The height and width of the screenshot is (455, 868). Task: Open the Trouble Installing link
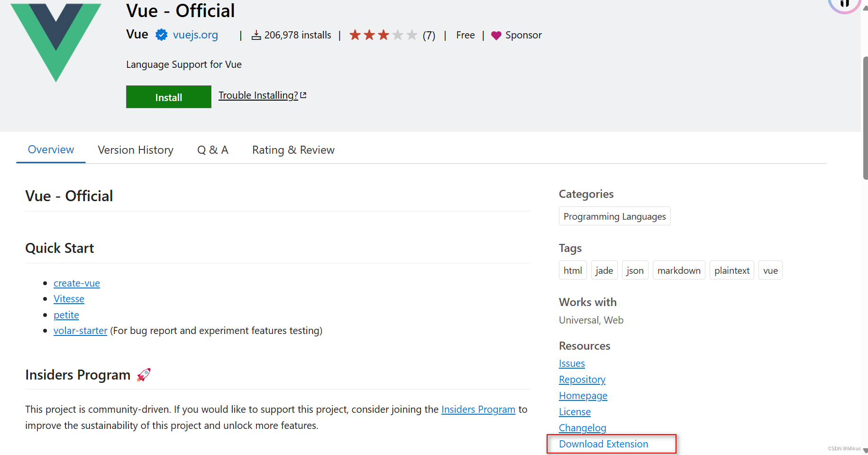(258, 95)
